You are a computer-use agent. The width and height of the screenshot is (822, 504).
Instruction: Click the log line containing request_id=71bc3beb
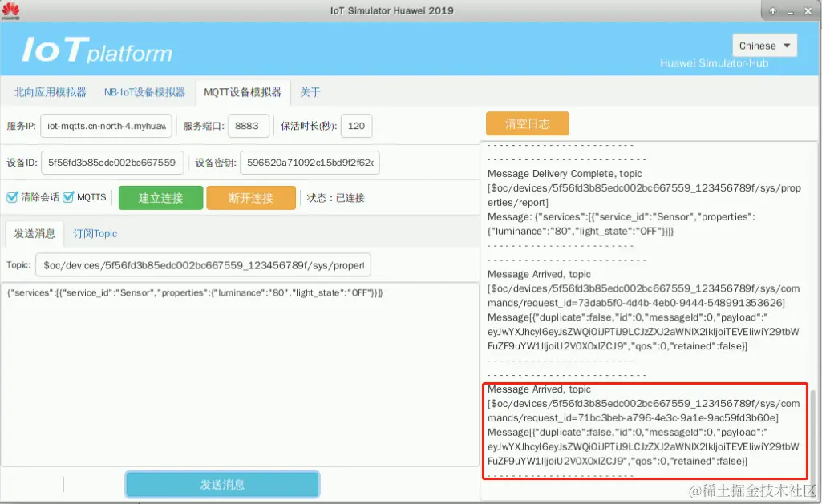pyautogui.click(x=633, y=418)
